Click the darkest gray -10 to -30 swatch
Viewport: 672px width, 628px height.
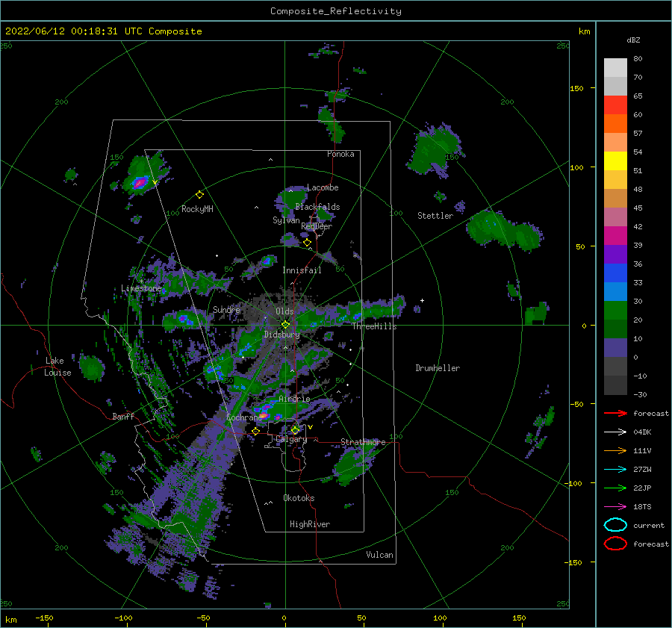pyautogui.click(x=615, y=385)
